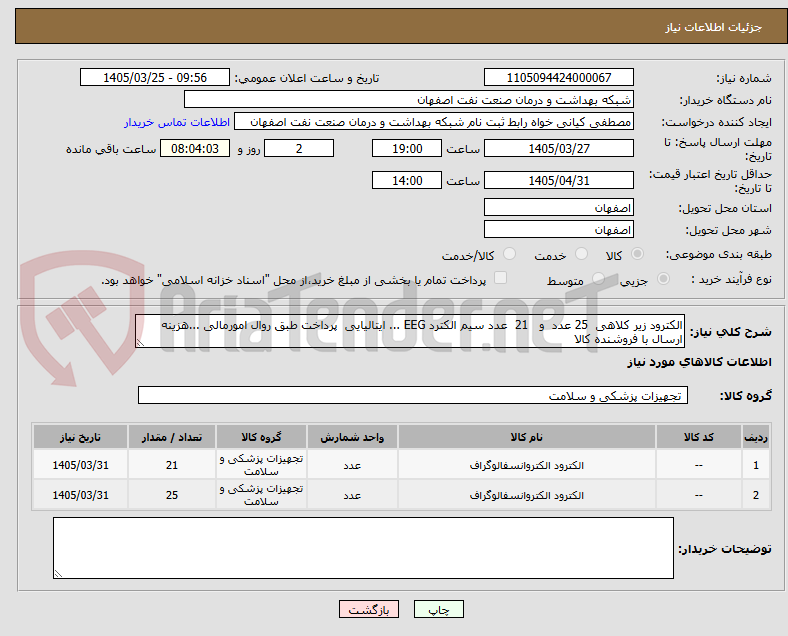
Task: Select the کالا/خدمت radio button
Action: click(x=510, y=254)
